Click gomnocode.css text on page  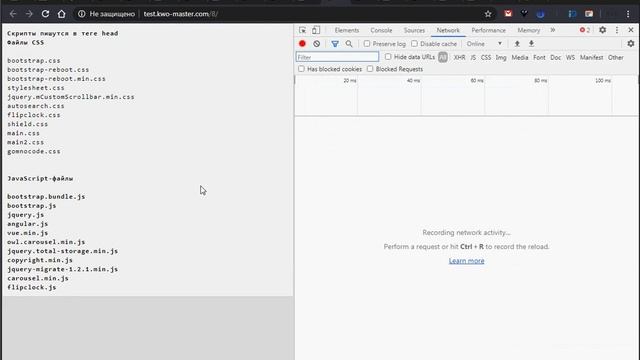[x=33, y=151]
